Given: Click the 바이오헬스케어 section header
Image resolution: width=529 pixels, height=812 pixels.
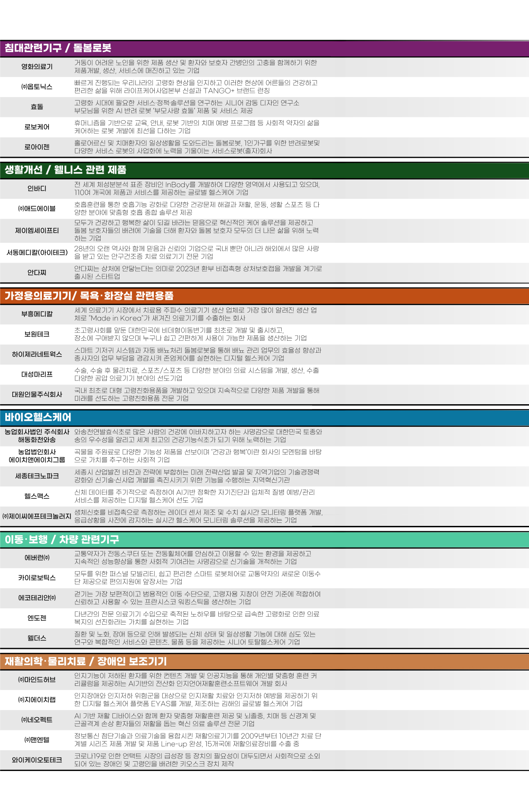Looking at the screenshot, I should [38, 417].
